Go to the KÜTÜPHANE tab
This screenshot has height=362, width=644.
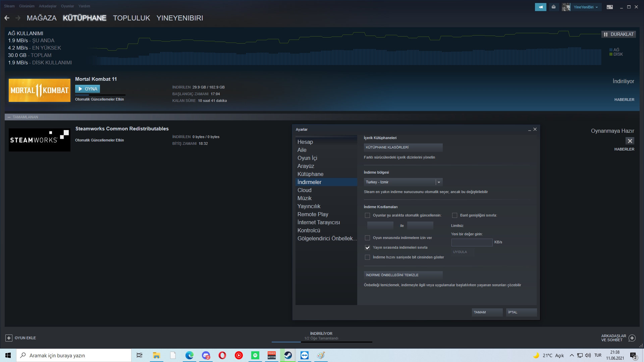click(x=85, y=18)
